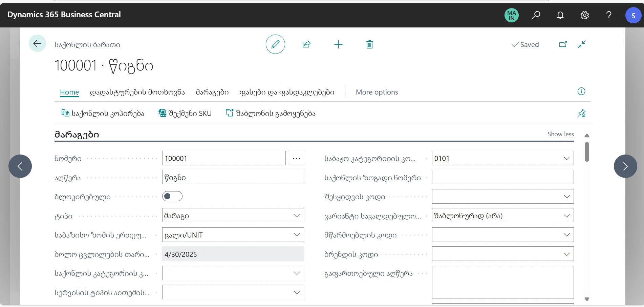Image resolution: width=644 pixels, height=307 pixels.
Task: Click the საქონლის კოპირება button
Action: pos(103,114)
